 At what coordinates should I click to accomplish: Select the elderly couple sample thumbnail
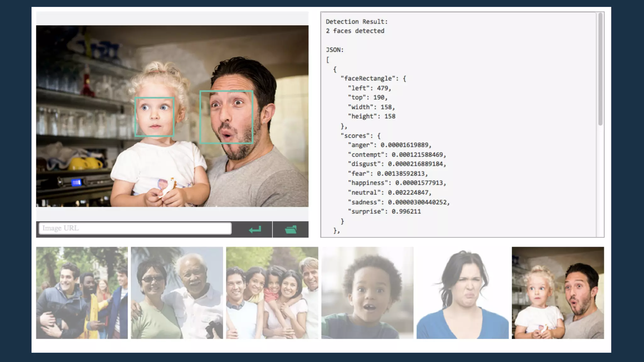177,293
